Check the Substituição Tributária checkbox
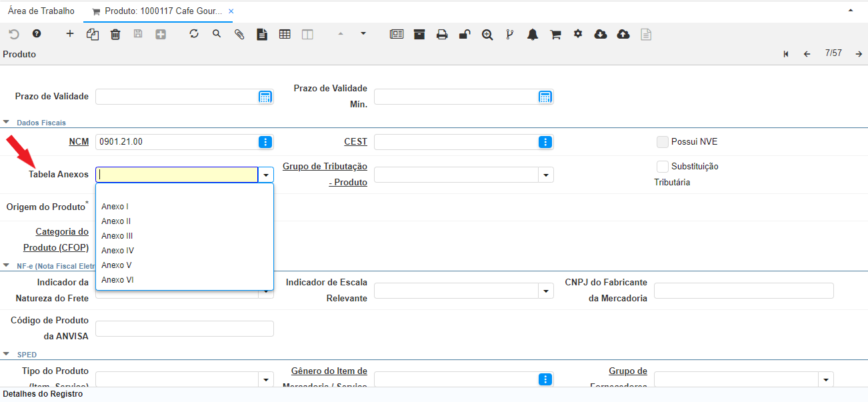The image size is (868, 402). pos(663,166)
